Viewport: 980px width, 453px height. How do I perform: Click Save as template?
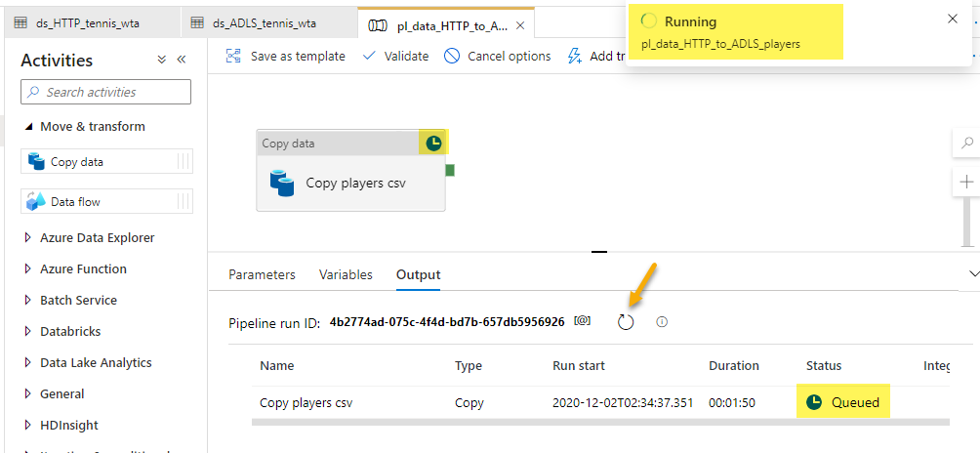pyautogui.click(x=286, y=56)
